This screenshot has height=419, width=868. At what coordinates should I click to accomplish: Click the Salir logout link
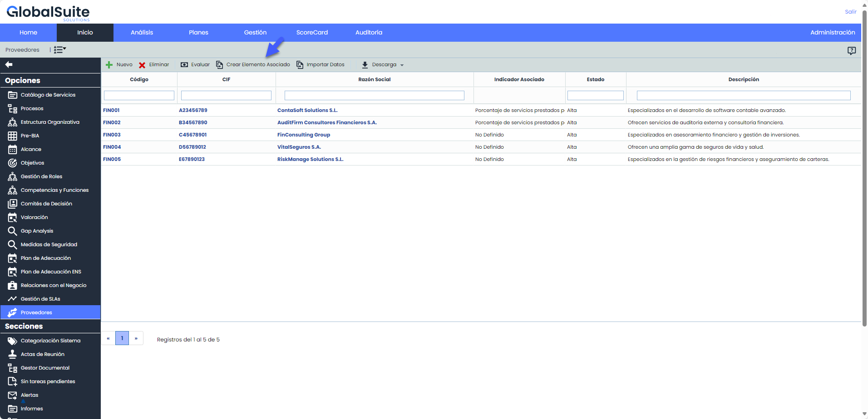coord(850,12)
